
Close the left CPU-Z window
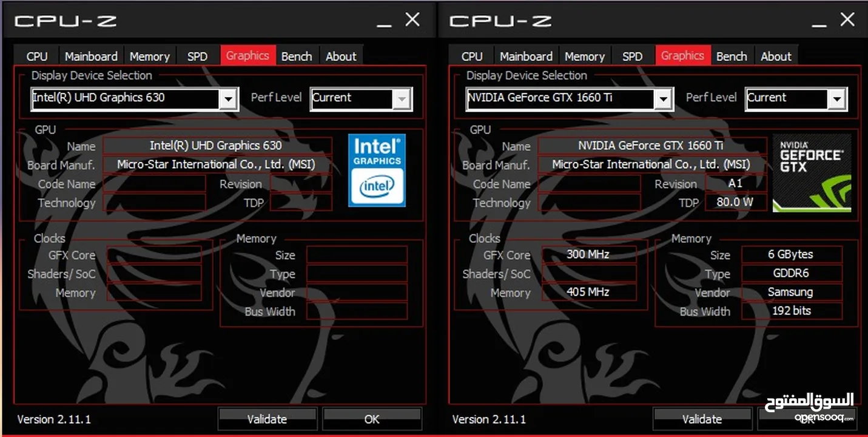tap(412, 19)
